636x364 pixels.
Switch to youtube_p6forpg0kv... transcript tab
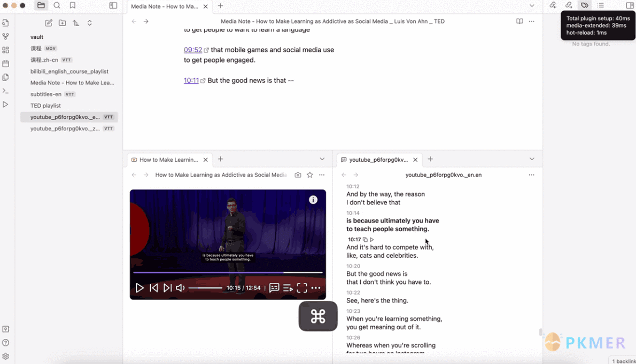tap(379, 160)
